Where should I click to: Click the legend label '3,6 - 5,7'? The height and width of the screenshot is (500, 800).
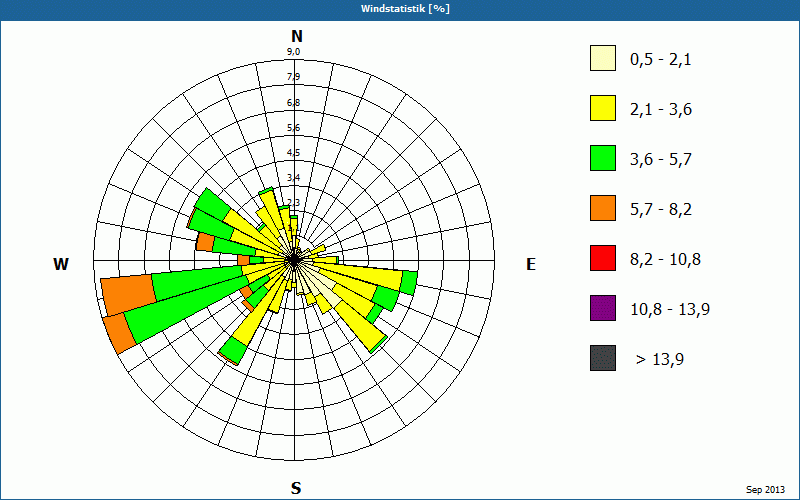click(x=661, y=160)
